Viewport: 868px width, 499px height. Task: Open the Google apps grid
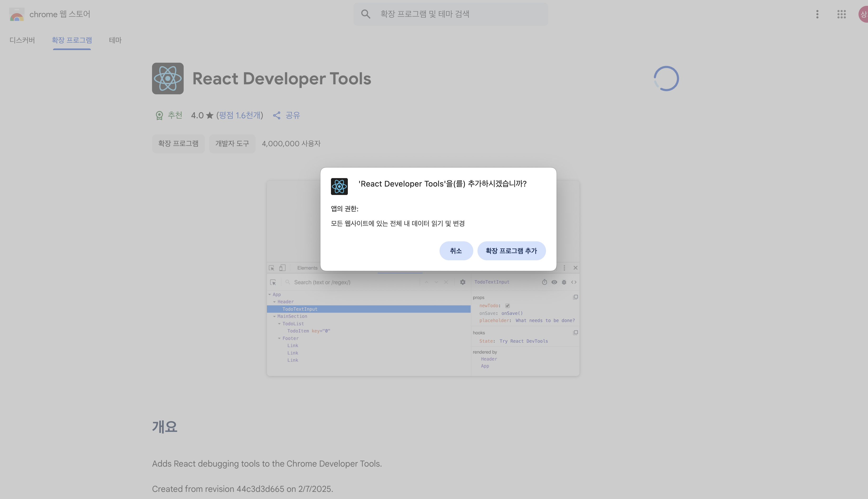(841, 14)
